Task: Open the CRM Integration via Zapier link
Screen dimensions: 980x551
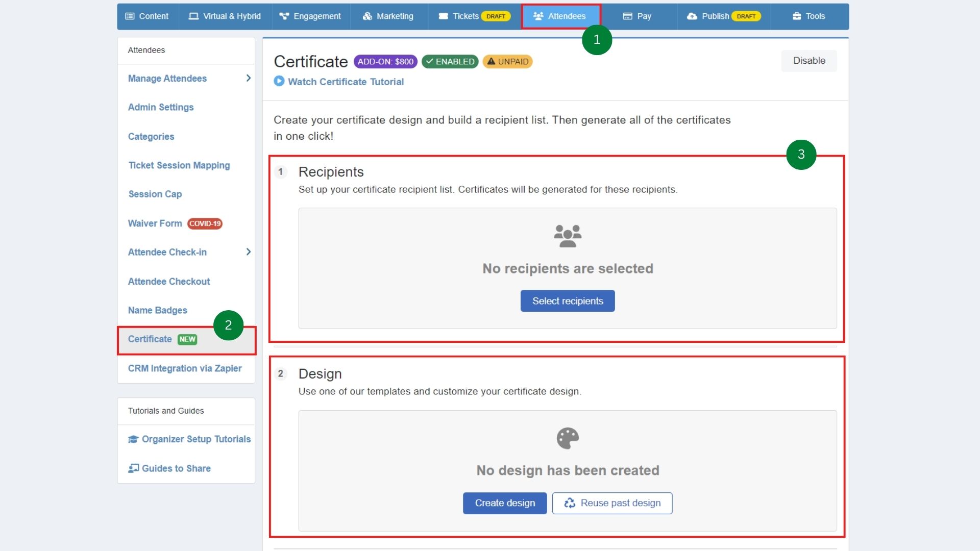Action: (185, 368)
